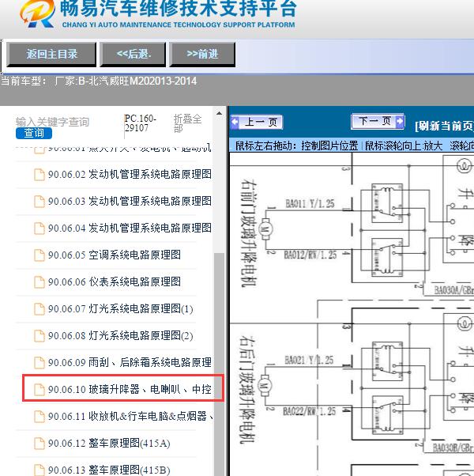Screen dimensions: 474x476
Task: Click wire label BA012/RW/1.25
Action: (310, 255)
